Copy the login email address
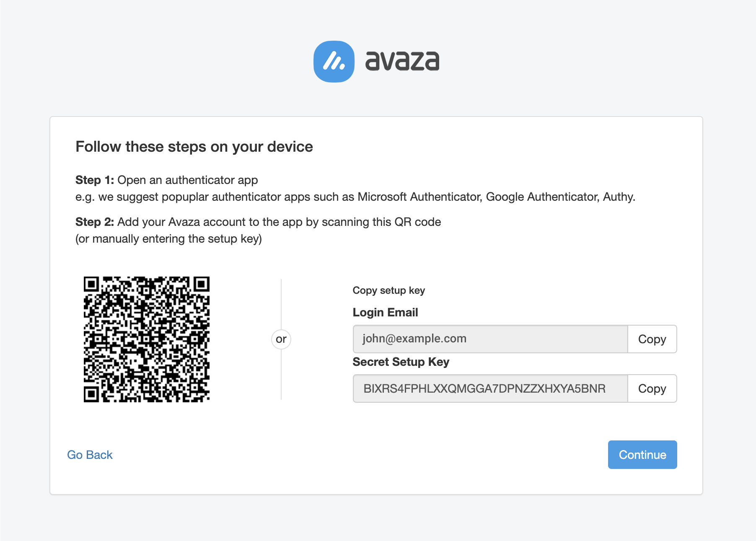This screenshot has height=541, width=756. point(652,339)
